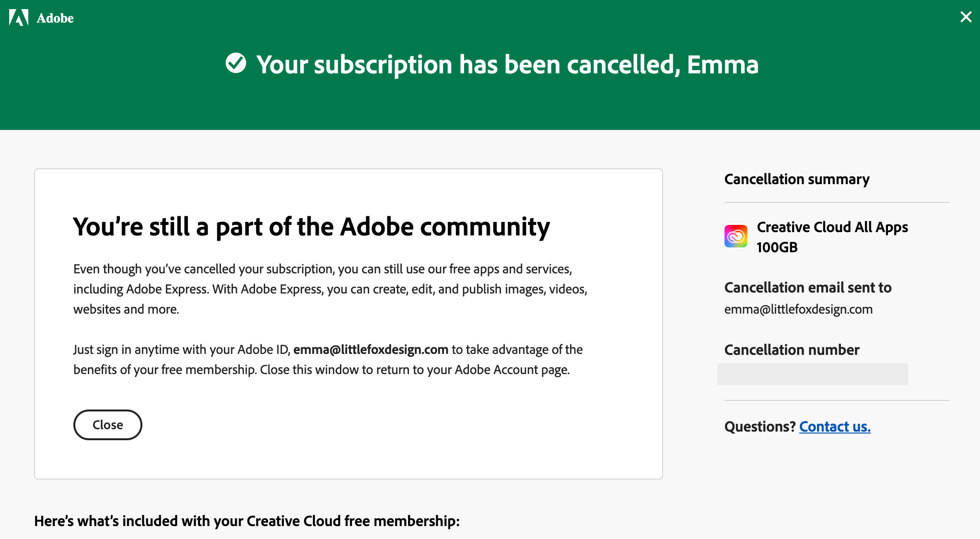Close the dialog with the X icon
Viewport: 980px width, 539px height.
pyautogui.click(x=966, y=17)
